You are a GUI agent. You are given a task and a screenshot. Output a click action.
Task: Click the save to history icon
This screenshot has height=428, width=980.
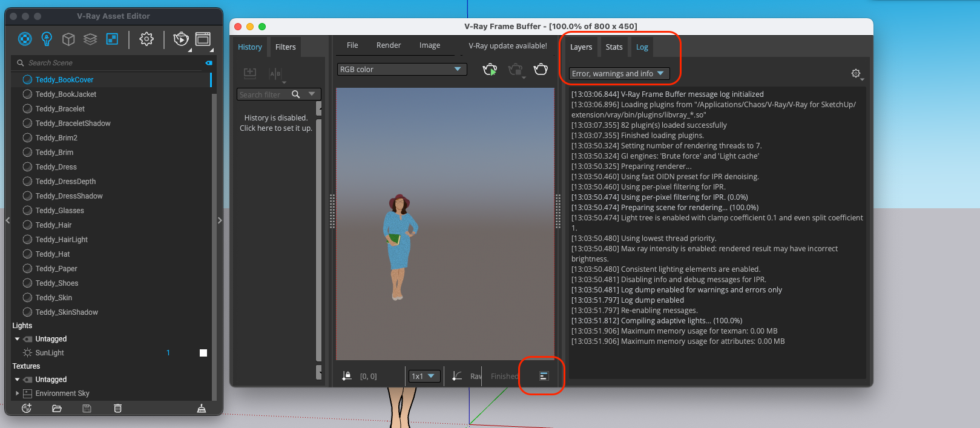250,73
